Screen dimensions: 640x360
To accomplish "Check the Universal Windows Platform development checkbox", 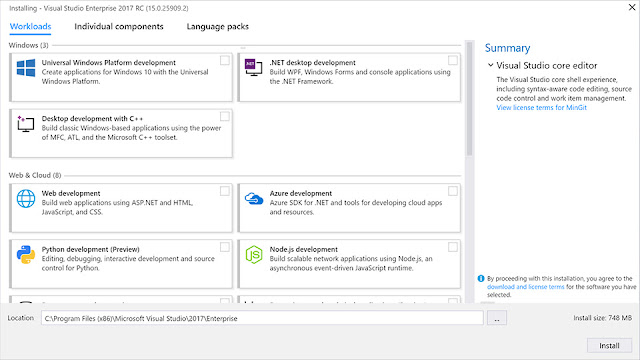I will click(224, 60).
